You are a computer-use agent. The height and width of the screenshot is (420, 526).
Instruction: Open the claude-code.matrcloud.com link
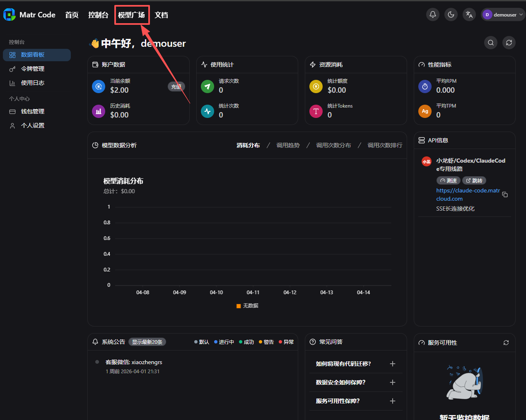tap(468, 194)
